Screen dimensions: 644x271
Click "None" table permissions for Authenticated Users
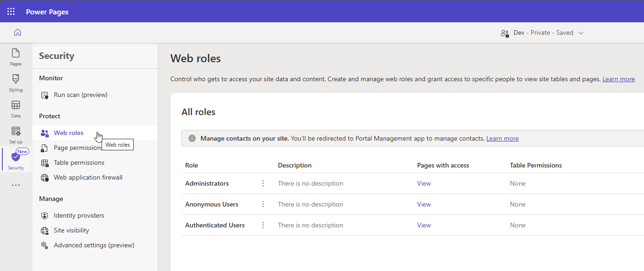pos(518,225)
